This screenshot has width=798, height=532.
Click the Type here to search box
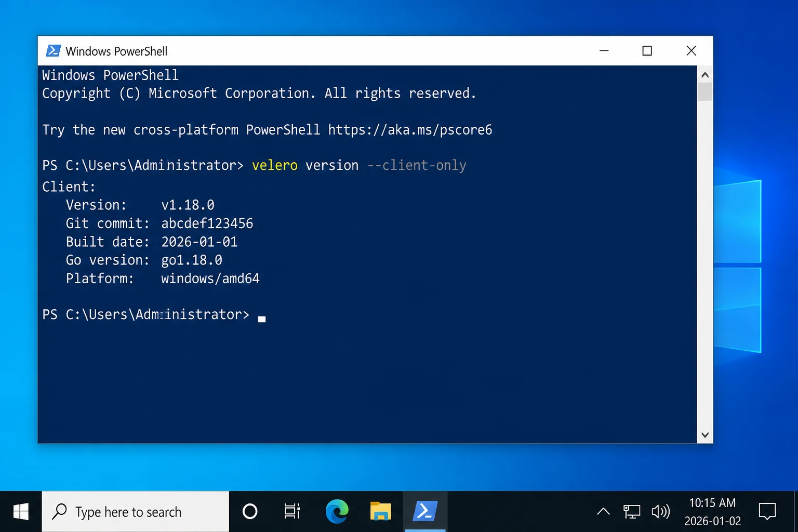click(x=135, y=512)
